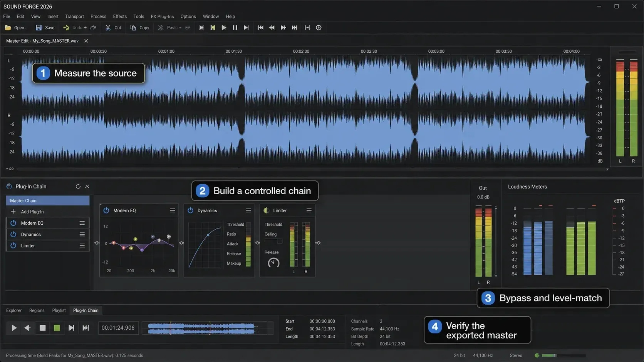Open a file with the Open button
644x362 pixels.
click(16, 28)
